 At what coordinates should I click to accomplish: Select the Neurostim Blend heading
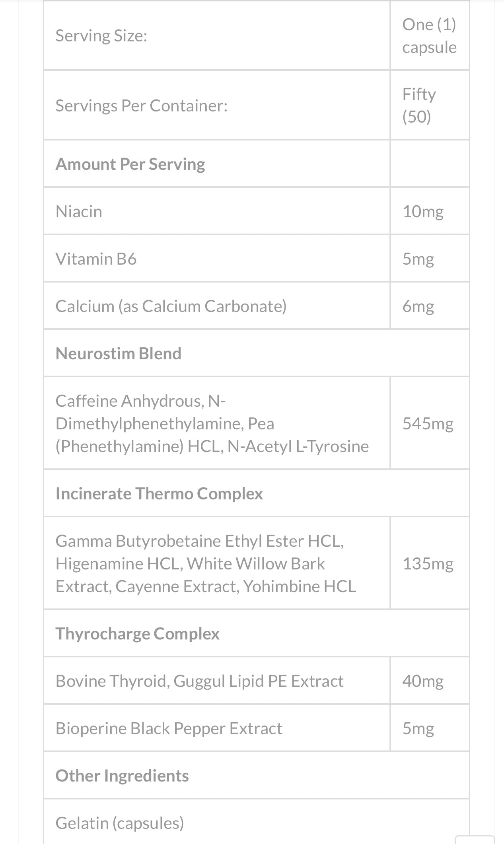[x=118, y=353]
